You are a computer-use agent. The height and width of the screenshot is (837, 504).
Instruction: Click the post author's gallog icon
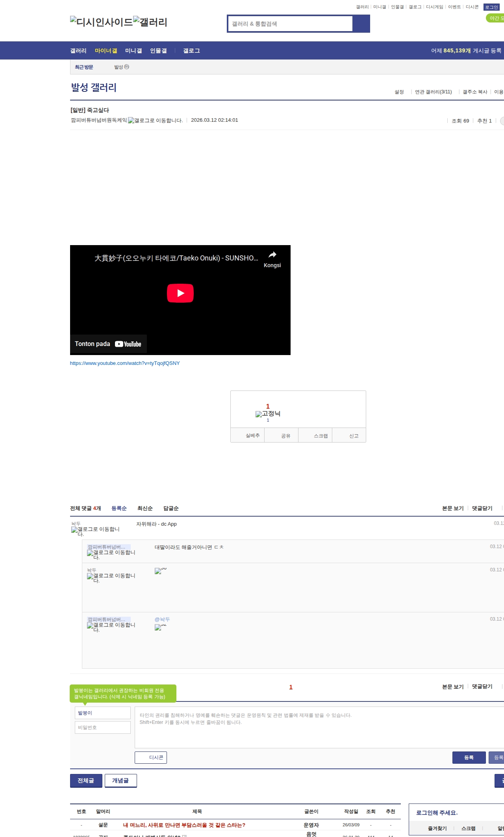tap(131, 121)
